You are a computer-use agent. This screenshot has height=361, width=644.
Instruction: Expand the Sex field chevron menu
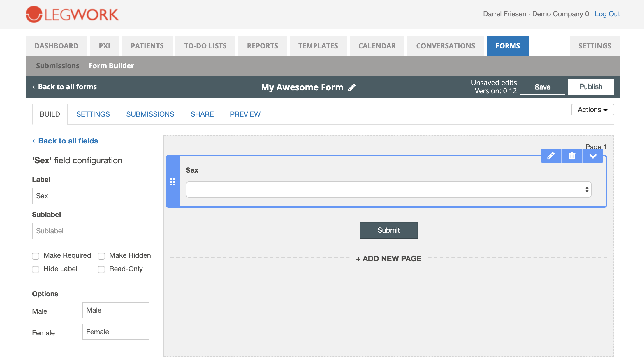pyautogui.click(x=593, y=156)
